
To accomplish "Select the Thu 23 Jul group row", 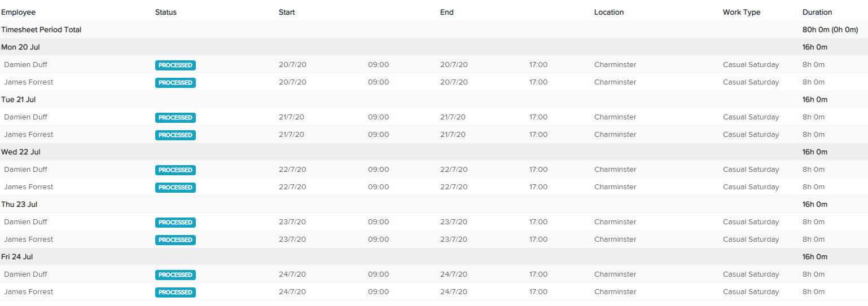I will [434, 205].
